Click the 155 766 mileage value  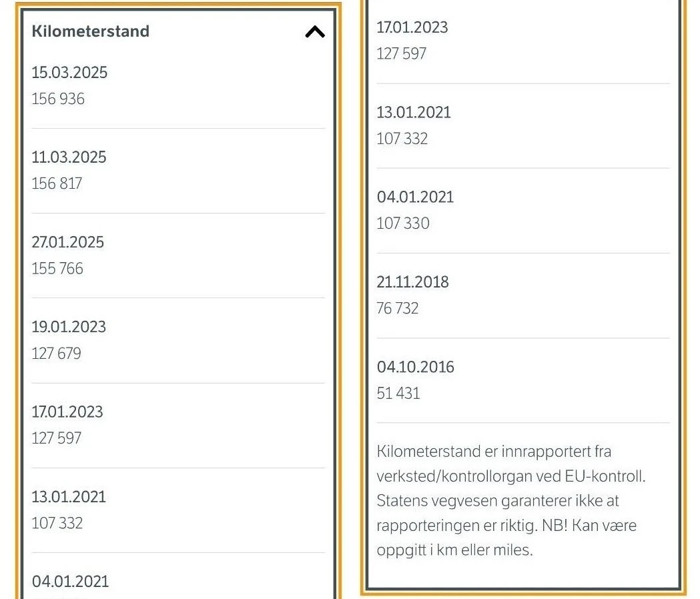coord(57,268)
